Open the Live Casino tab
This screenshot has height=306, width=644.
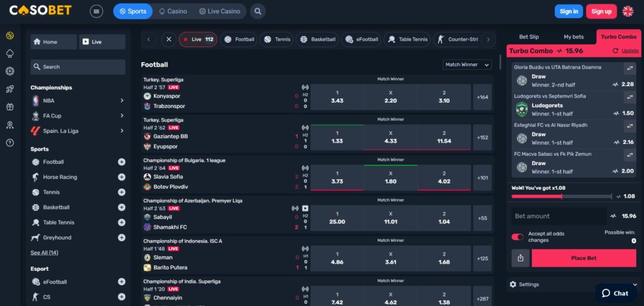point(219,11)
